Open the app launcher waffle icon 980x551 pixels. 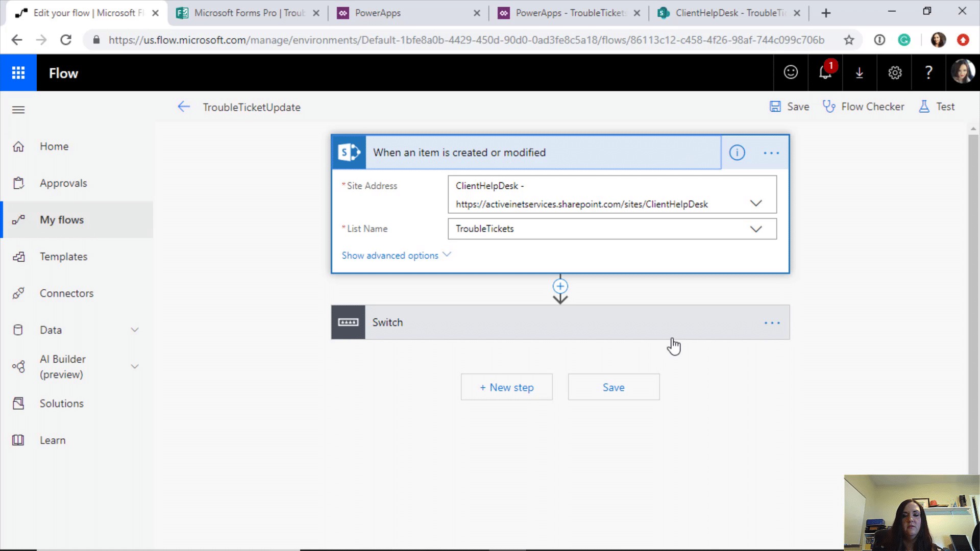[x=18, y=73]
